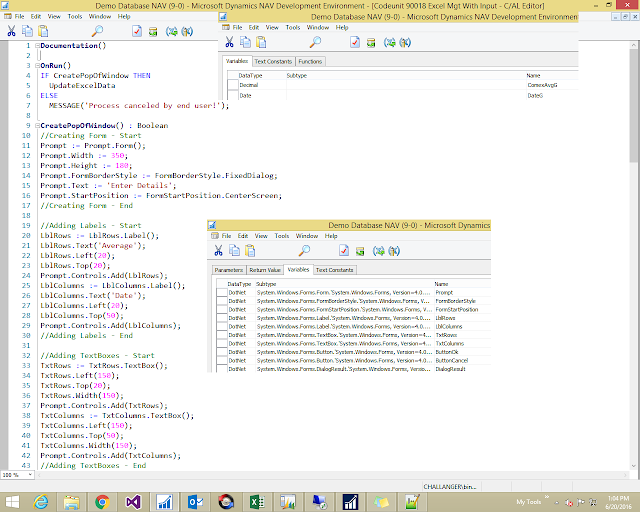Select row marker for Prompt DotNet variable

click(222, 292)
